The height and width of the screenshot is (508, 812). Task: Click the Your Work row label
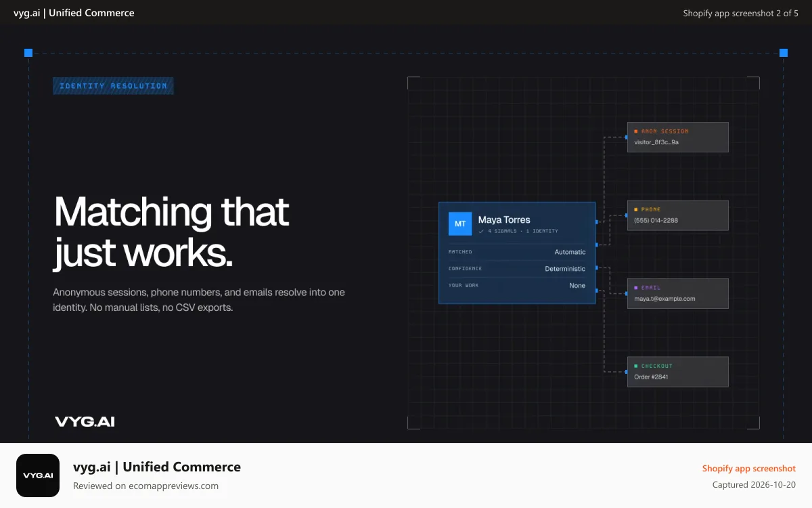(x=463, y=286)
